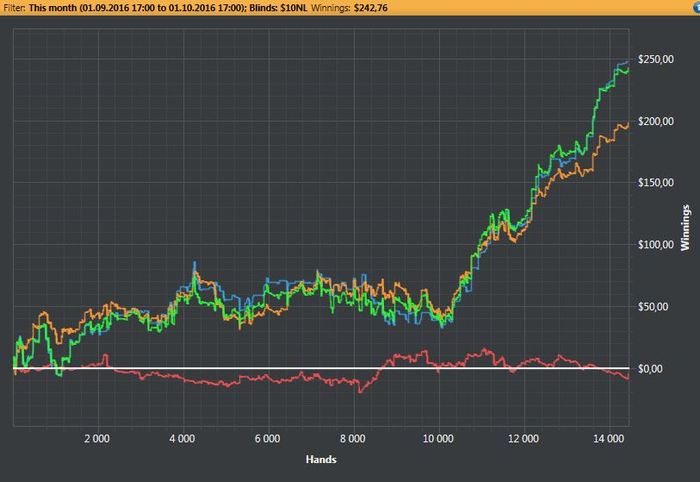
Task: Click the "8 000" hands axis label
Action: click(353, 439)
